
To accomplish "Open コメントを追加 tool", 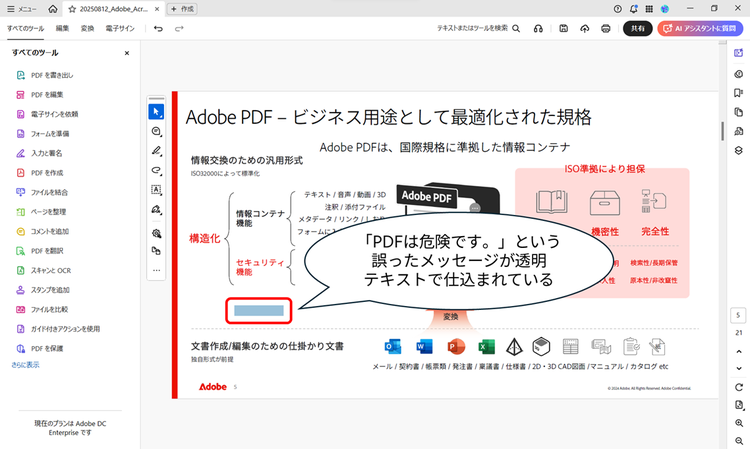I will click(43, 231).
